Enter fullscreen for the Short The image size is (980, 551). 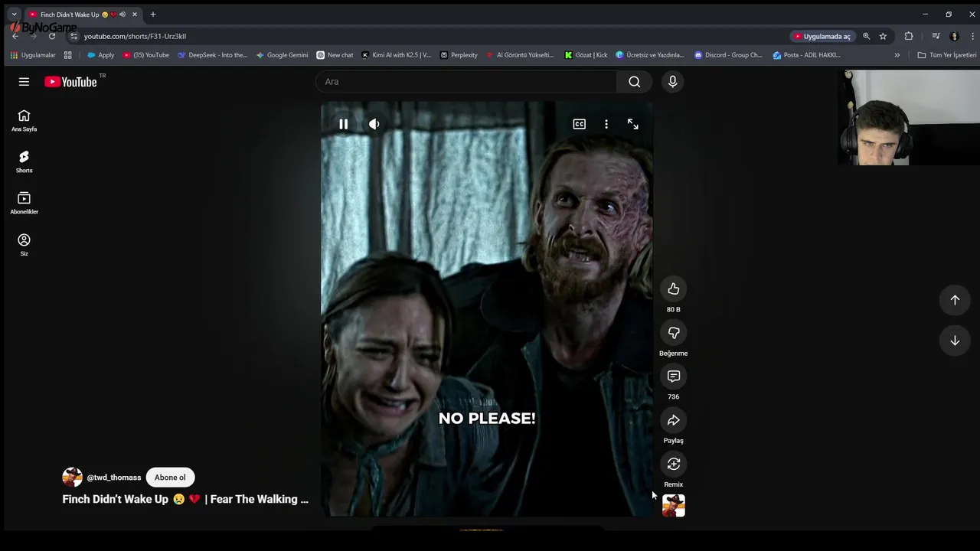click(633, 124)
